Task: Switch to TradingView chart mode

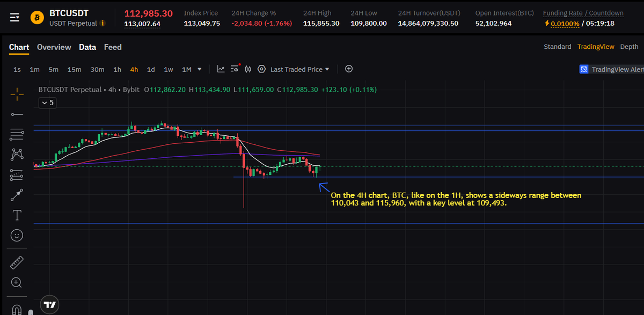Action: tap(596, 47)
